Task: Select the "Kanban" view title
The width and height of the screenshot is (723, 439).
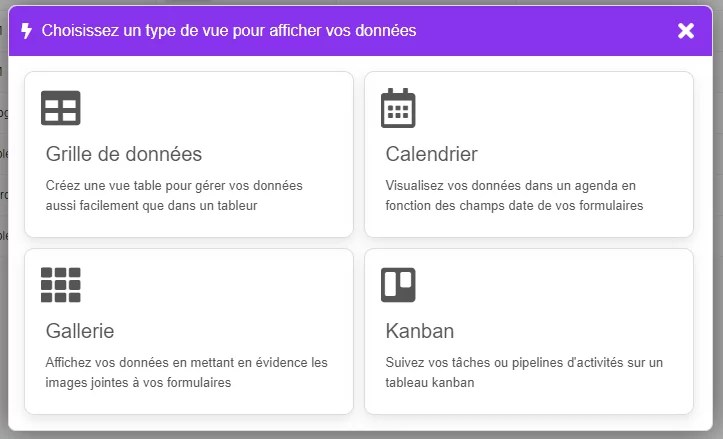Action: (x=420, y=330)
